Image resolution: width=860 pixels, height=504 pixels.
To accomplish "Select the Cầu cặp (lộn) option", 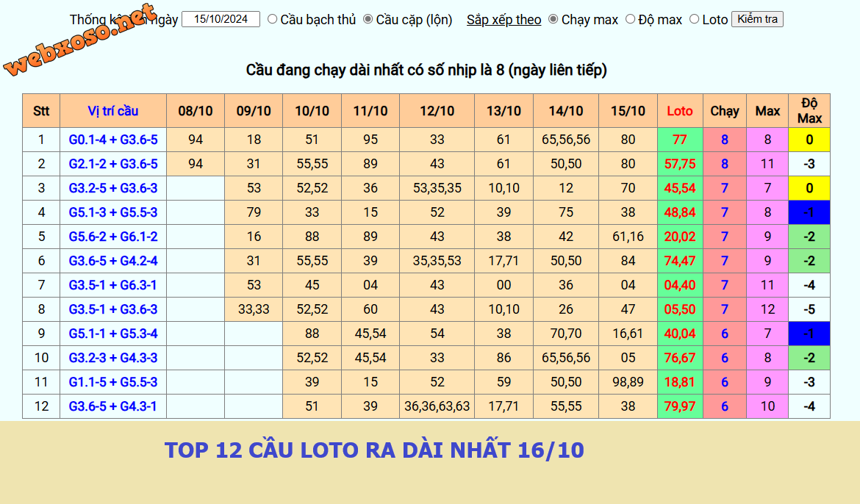I will pos(368,19).
